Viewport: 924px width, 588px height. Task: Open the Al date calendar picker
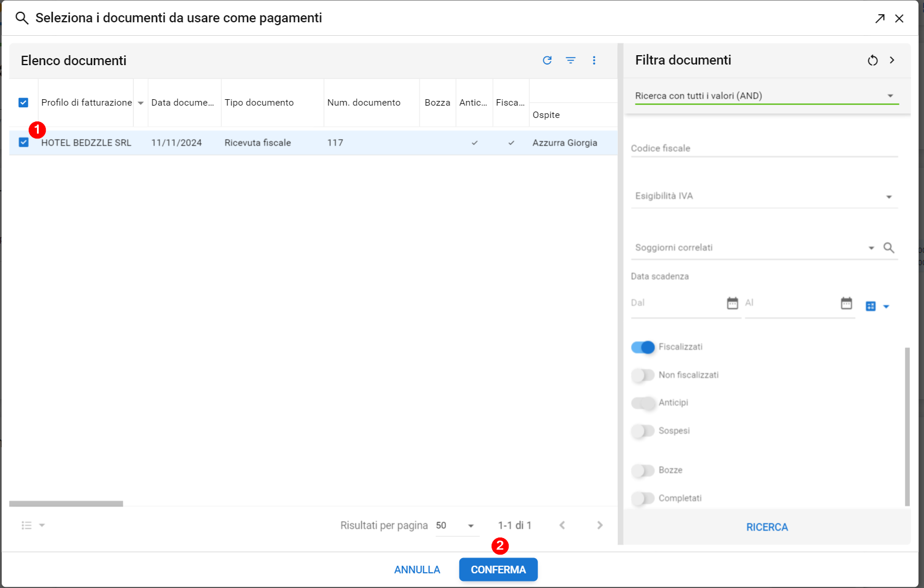coord(846,303)
